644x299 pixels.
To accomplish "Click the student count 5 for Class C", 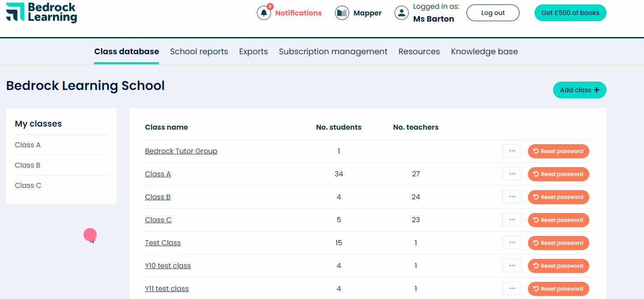I will (339, 220).
